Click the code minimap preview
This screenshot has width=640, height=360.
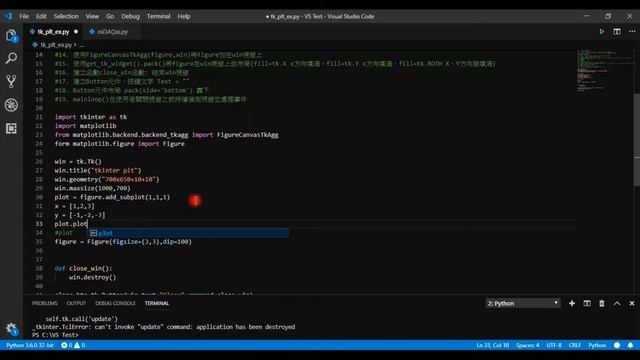click(605, 70)
